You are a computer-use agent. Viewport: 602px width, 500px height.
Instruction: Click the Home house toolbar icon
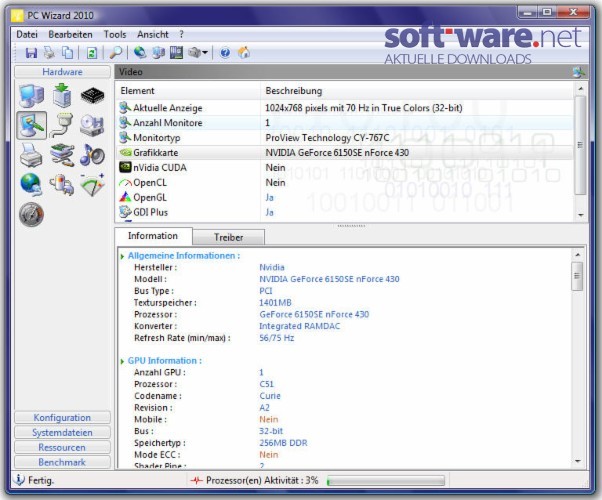(x=244, y=53)
